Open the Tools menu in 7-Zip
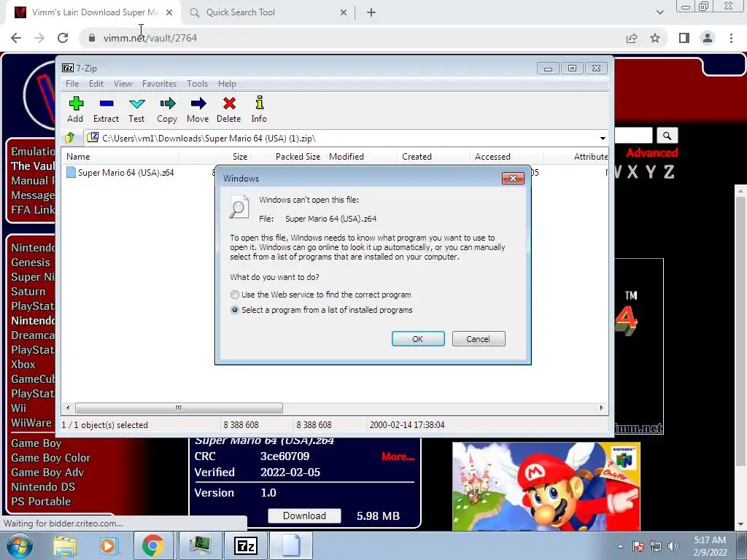Screen dimensions: 747x560 point(197,84)
